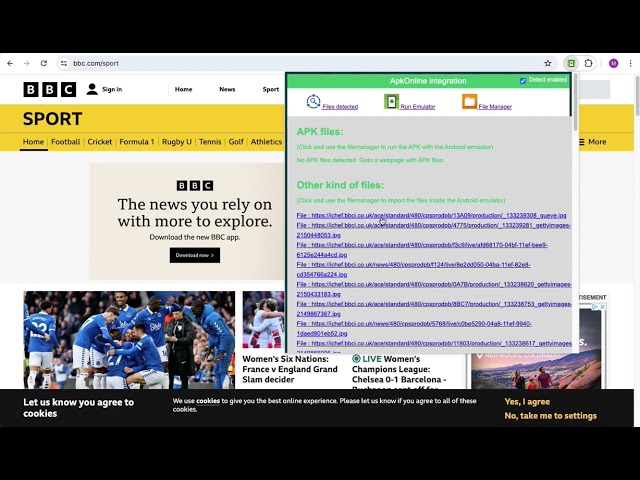This screenshot has width=640, height=480.
Task: Click the Sign in link
Action: [112, 89]
